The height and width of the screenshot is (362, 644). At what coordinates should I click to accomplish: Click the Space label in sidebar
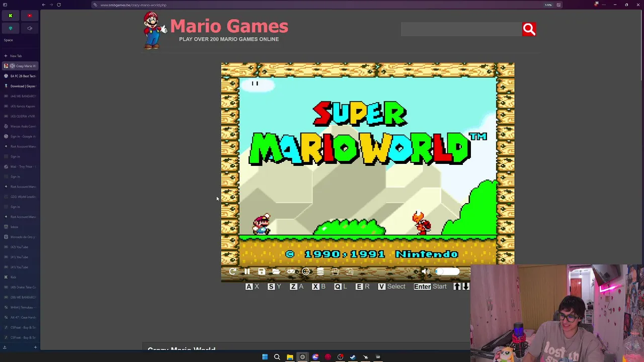[x=9, y=40]
